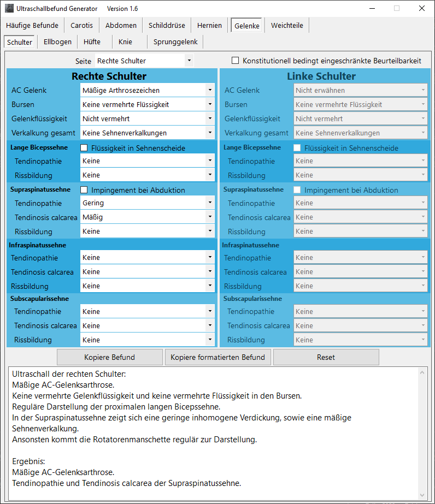Screen dimensions: 435x504
Task: Enable Konstitutionell bedingt eingeschränkte Beurteilbarkeit checkbox
Action: point(236,61)
